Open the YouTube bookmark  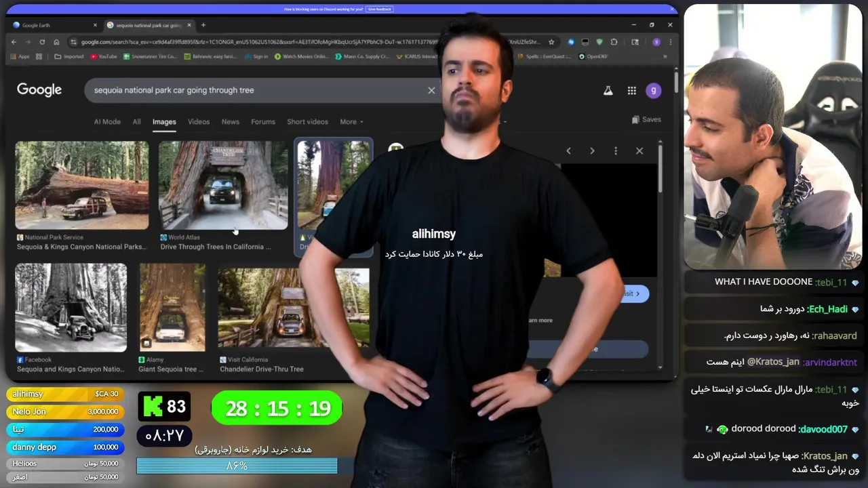(104, 57)
